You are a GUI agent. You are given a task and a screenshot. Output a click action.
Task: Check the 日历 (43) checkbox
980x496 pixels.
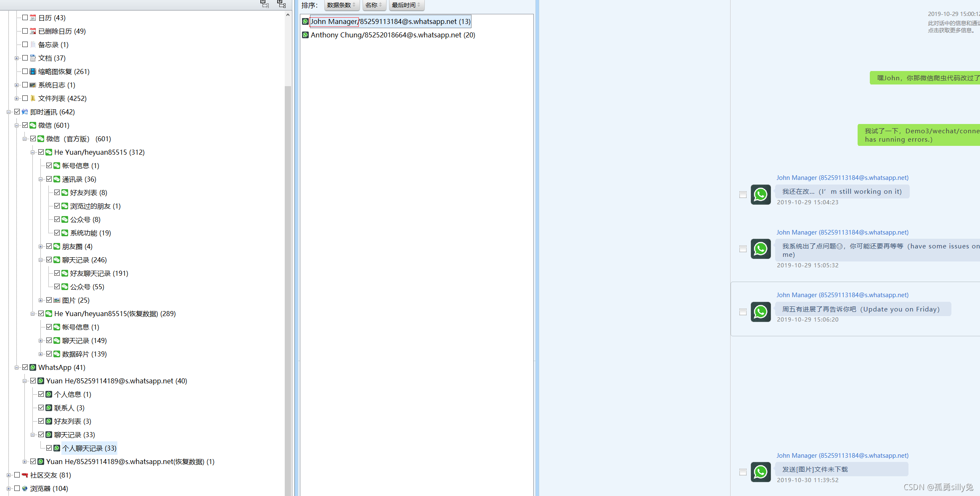click(x=25, y=18)
